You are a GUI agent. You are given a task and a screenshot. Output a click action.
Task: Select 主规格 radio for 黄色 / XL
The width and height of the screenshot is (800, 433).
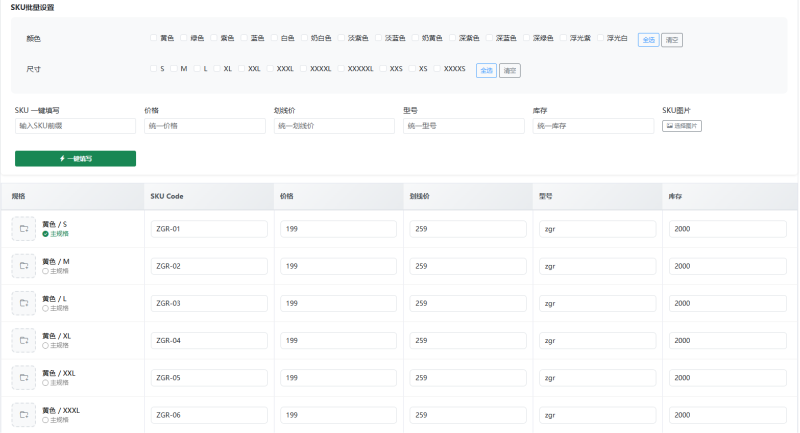[45, 345]
